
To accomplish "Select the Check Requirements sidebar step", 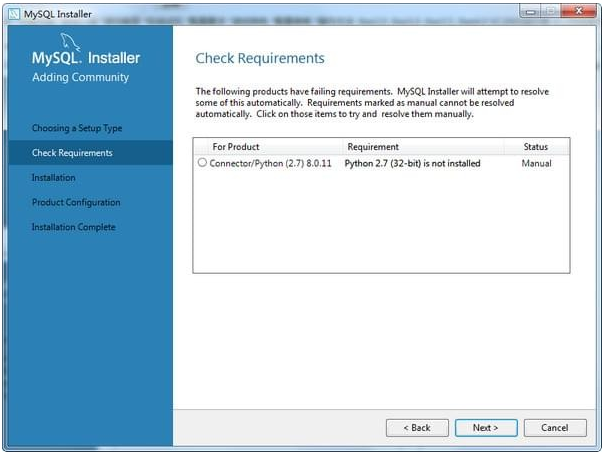I will (72, 153).
